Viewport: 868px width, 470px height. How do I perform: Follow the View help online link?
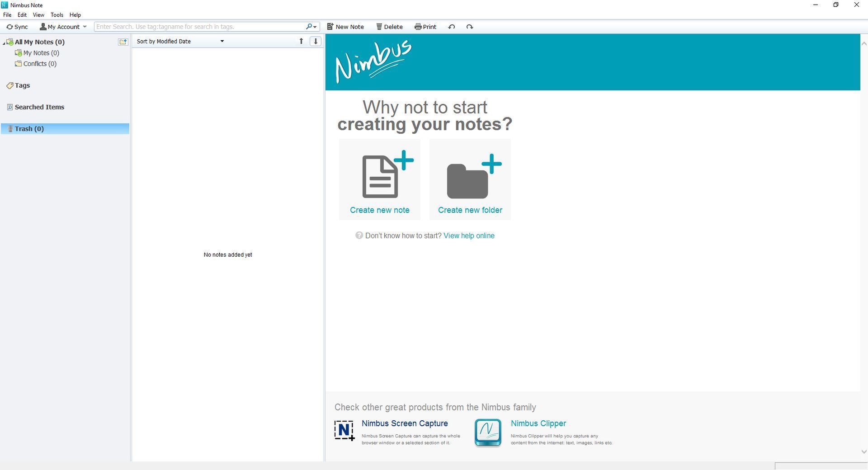point(469,235)
